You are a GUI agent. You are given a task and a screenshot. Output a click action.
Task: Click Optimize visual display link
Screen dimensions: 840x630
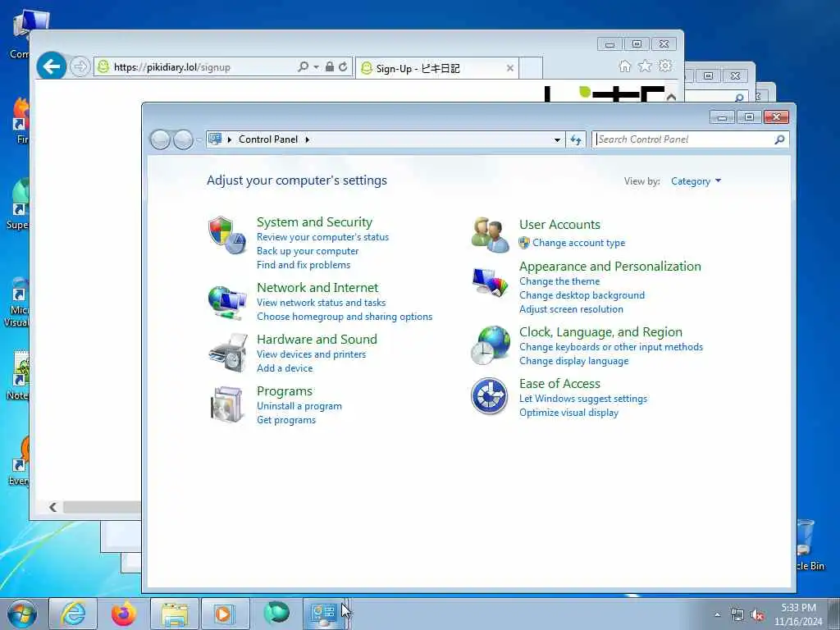(568, 413)
